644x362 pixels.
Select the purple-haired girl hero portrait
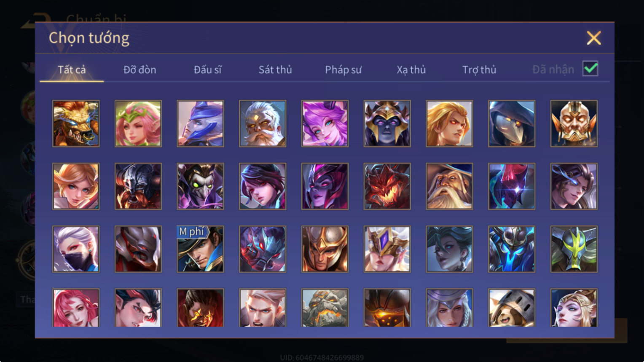pyautogui.click(x=325, y=123)
